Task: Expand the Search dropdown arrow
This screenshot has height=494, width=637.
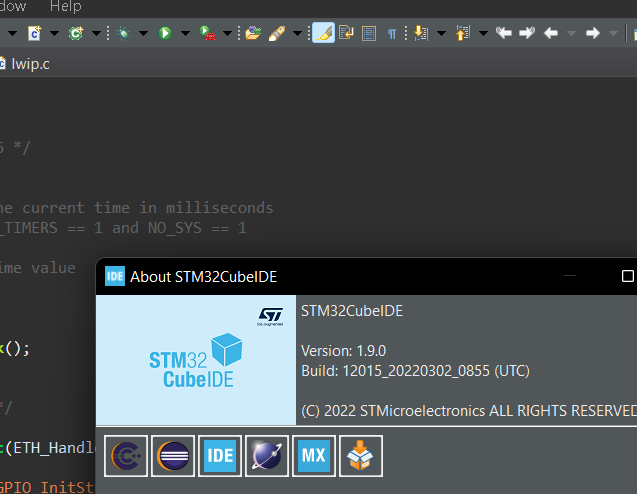Action: point(297,33)
